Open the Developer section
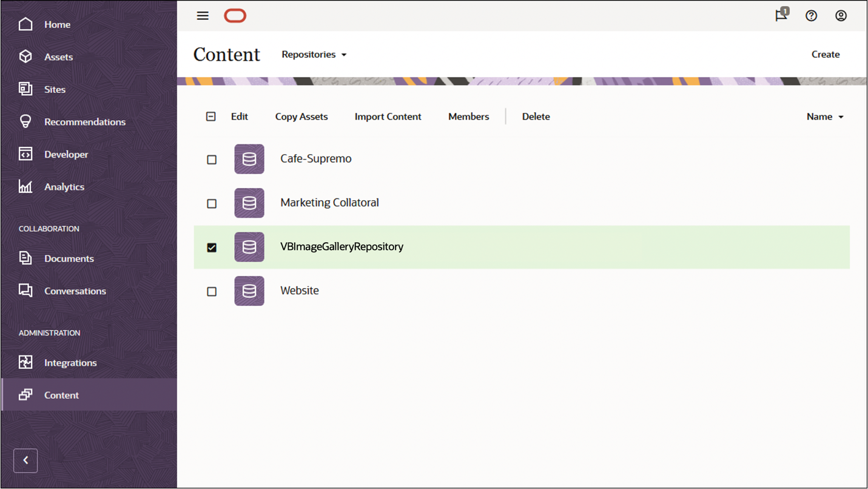 tap(66, 154)
